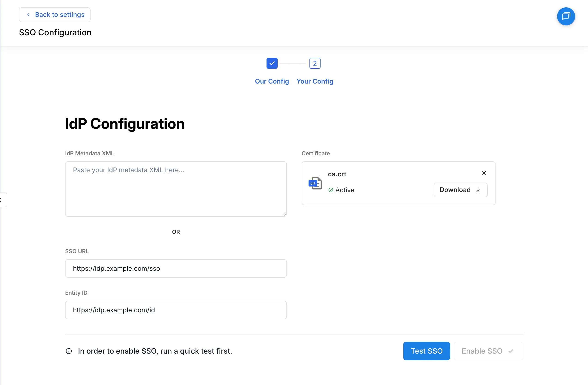Click the Entity ID input field
Screen dimensions: 588x385
[176, 310]
